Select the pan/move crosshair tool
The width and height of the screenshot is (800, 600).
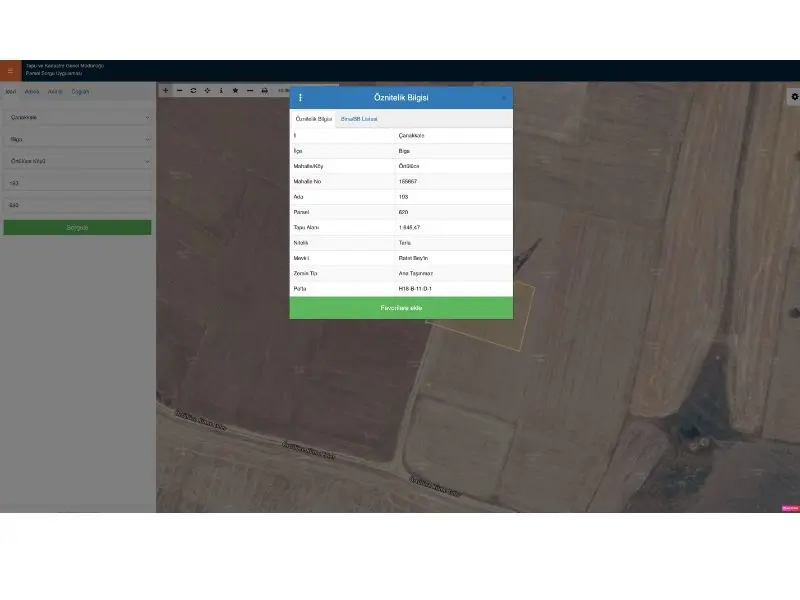point(207,90)
